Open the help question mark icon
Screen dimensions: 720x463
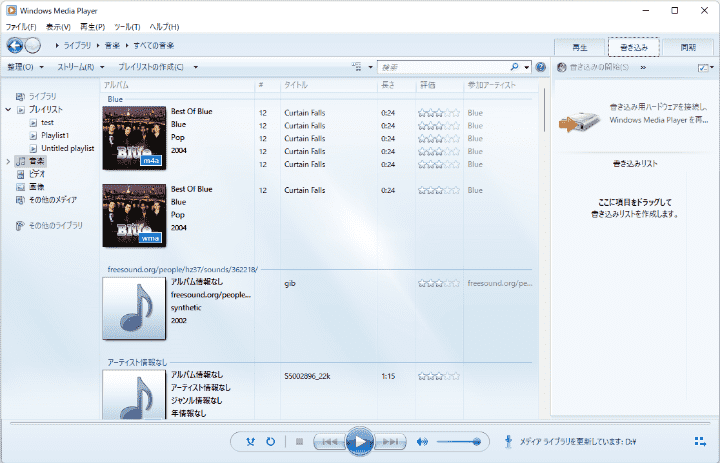[x=540, y=67]
